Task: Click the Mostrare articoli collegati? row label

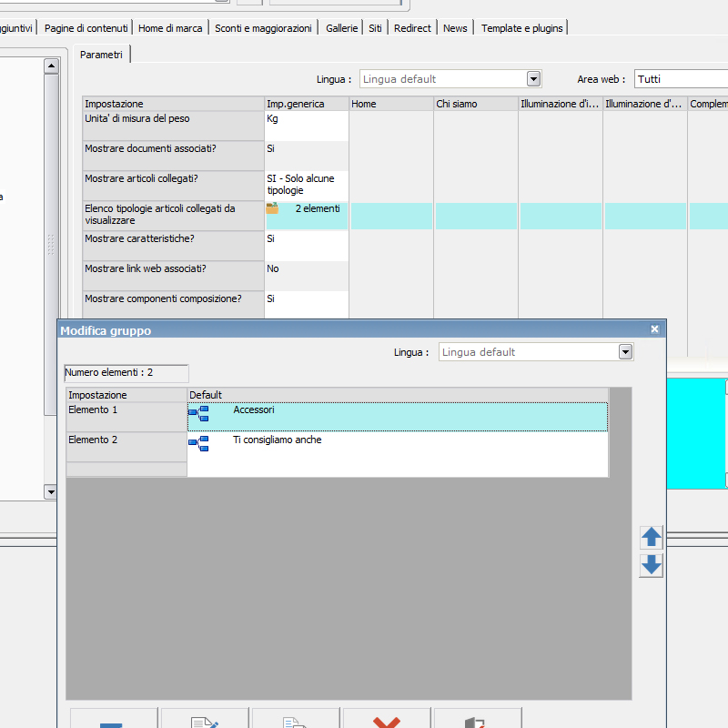Action: coord(173,186)
